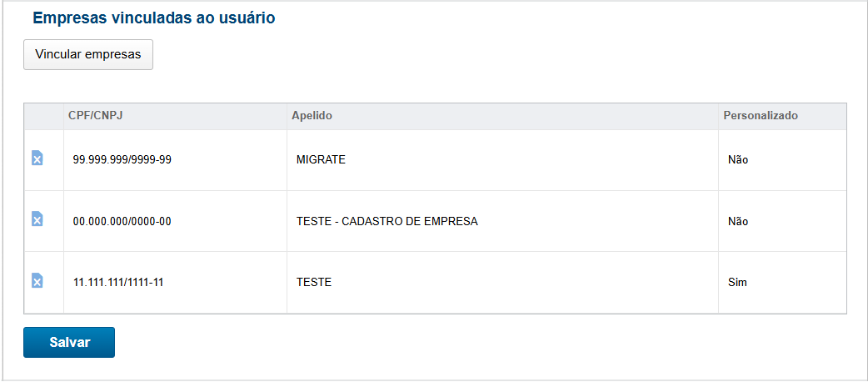Click the TESTE - CADASTRO DE EMPRESA cell

click(x=387, y=222)
